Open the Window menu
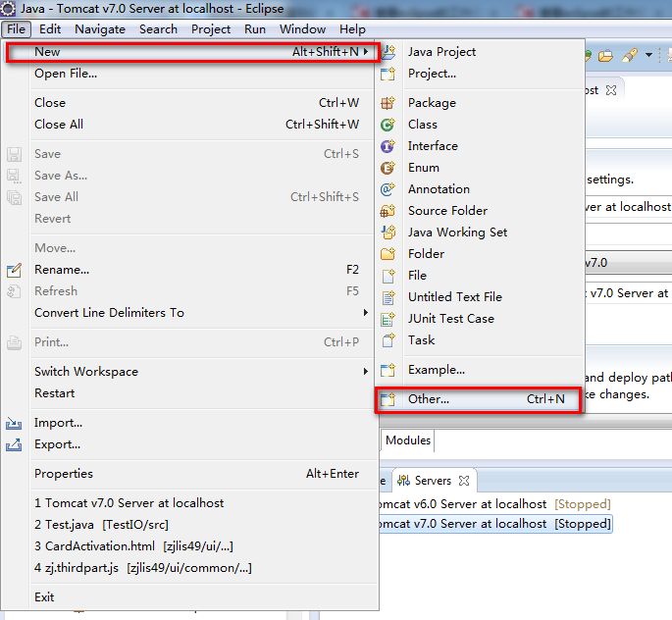The width and height of the screenshot is (672, 620). (302, 29)
